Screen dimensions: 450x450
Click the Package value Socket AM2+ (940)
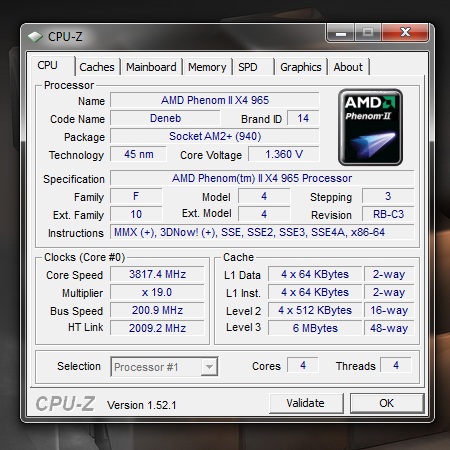pyautogui.click(x=215, y=136)
